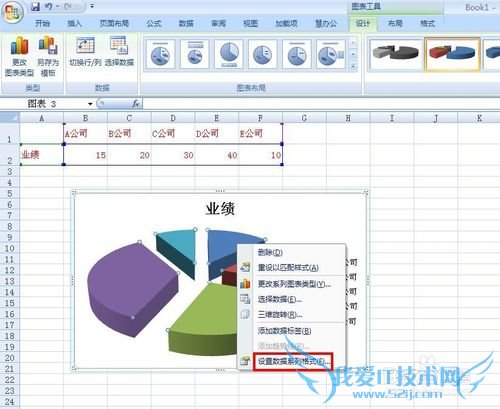Choose the colorful pie chart style

pos(452,54)
